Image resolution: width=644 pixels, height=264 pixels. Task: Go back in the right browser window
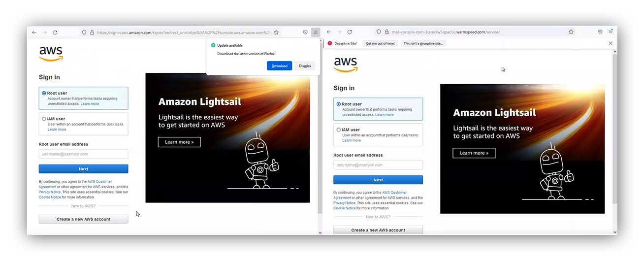329,32
